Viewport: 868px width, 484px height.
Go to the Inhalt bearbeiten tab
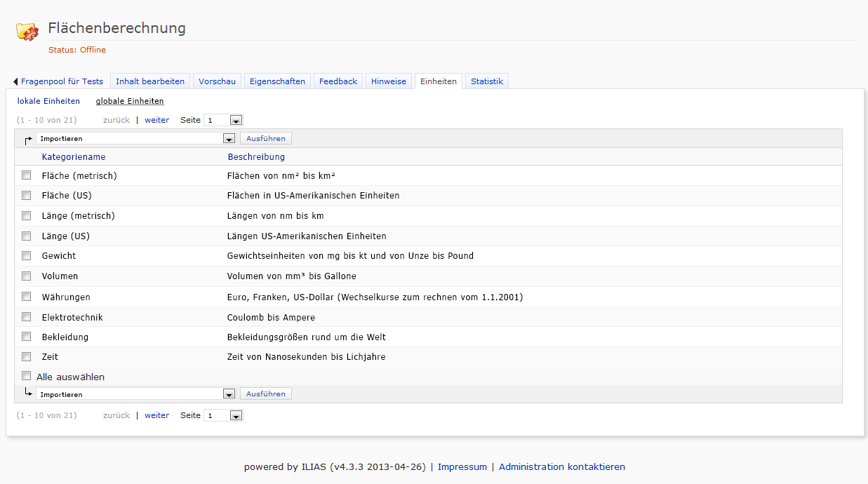(x=150, y=81)
